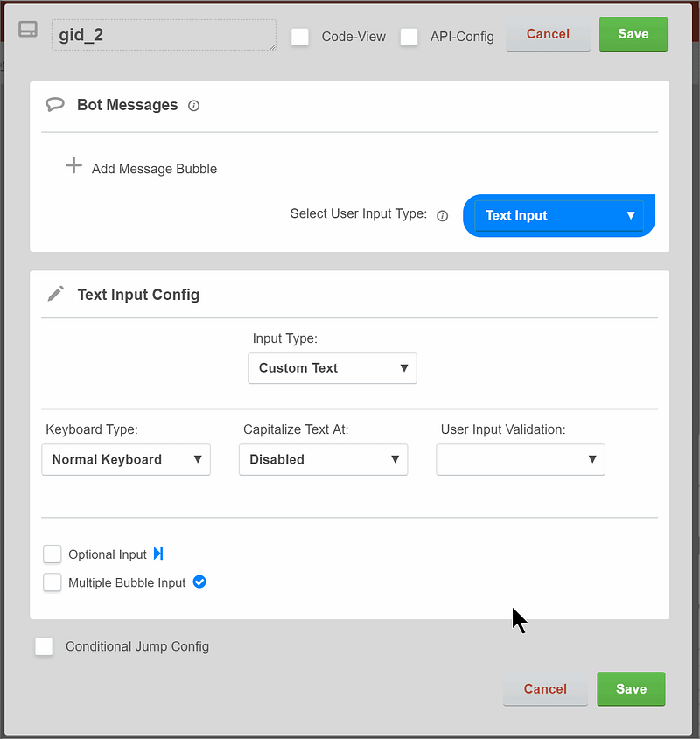The image size is (700, 739).
Task: Click the Text Input Config heading
Action: pos(138,295)
